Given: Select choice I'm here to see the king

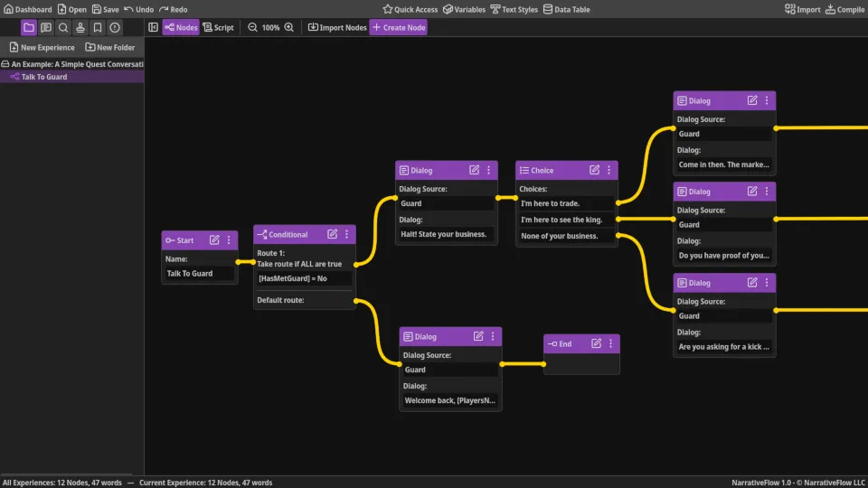Looking at the screenshot, I should [x=566, y=220].
